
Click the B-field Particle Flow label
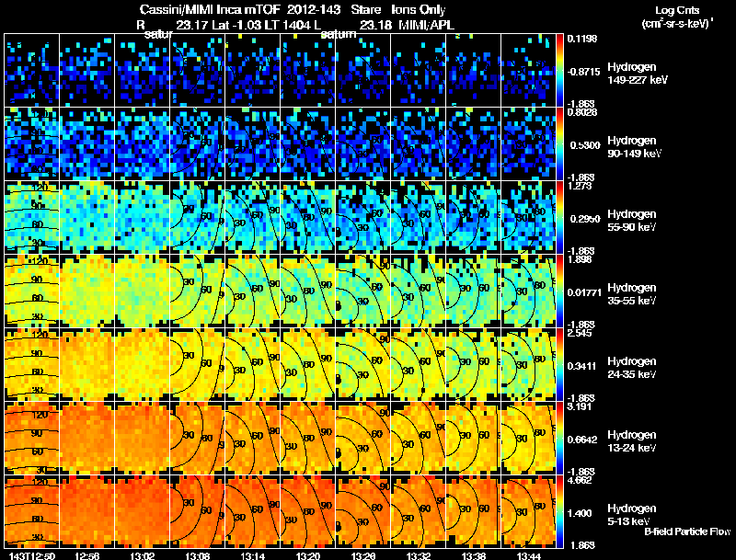coord(687,531)
